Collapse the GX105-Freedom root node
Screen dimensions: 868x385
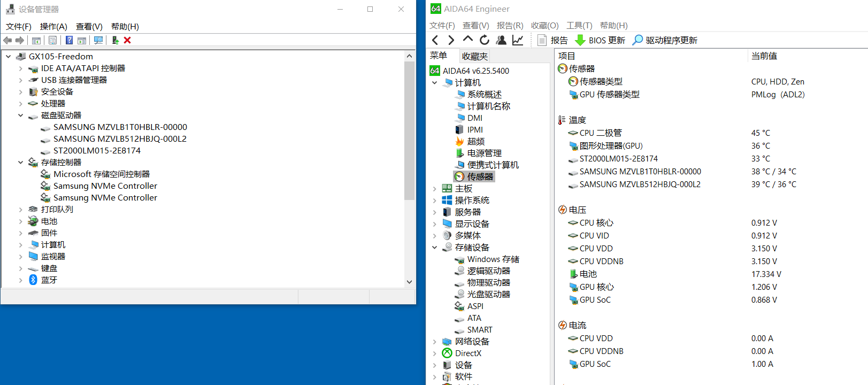point(9,56)
